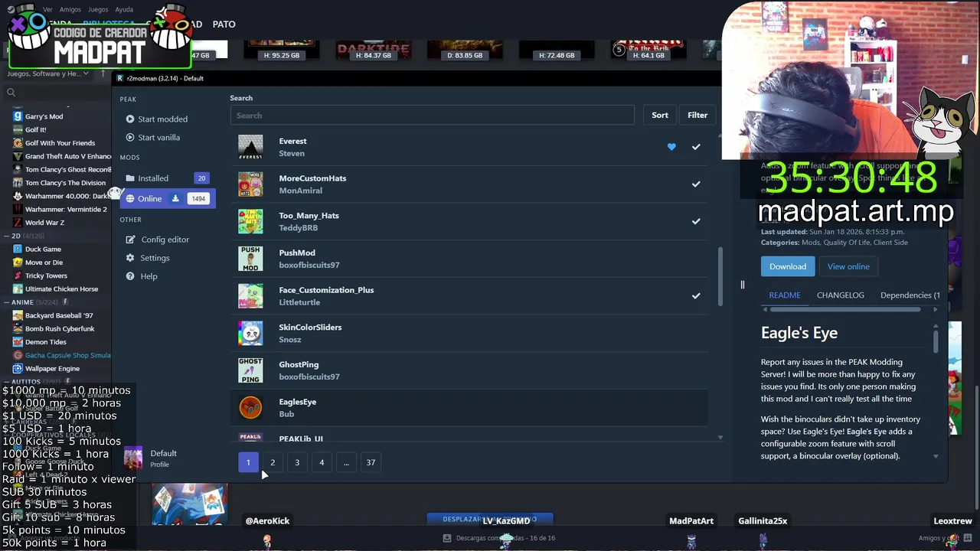Open the Steam 'Ayuda' menu
Screen dimensions: 980x551
point(123,10)
